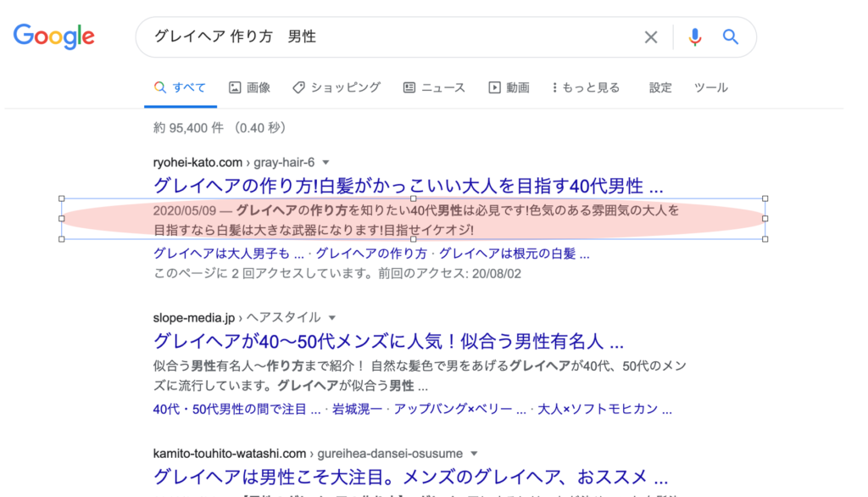Expand the arrow next to slope-media.jp ヘアスタイル
This screenshot has height=497, width=868.
click(332, 318)
